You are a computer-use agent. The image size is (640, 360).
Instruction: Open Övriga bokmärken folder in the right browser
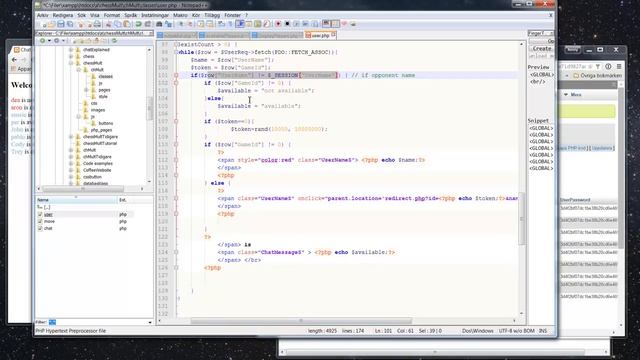coord(598,76)
